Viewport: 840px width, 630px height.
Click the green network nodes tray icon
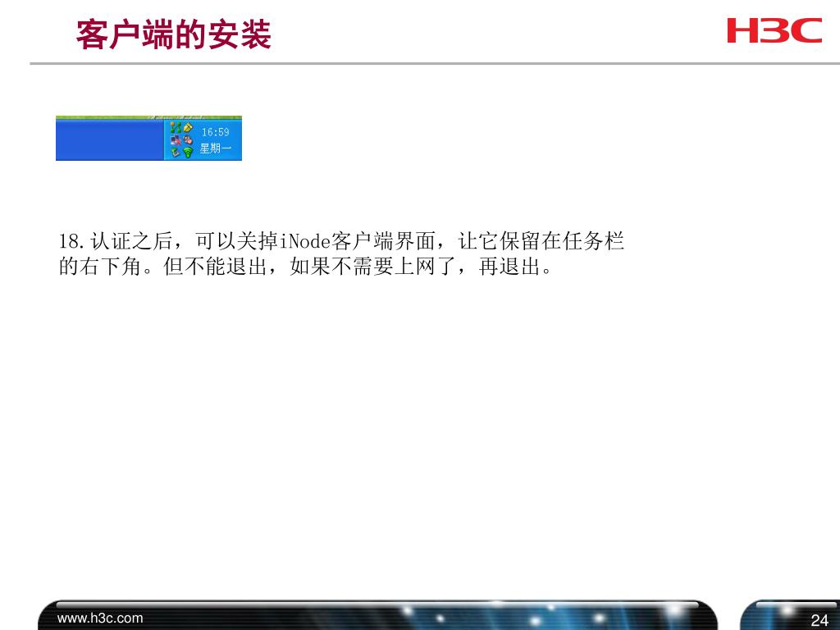coord(176,127)
